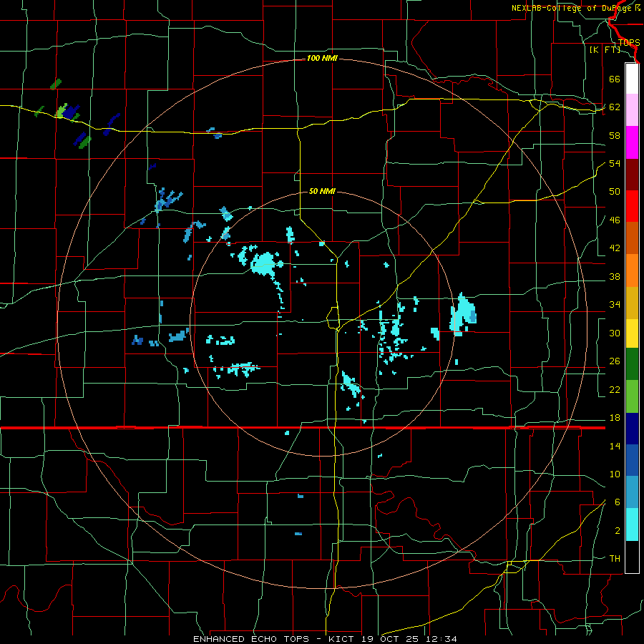Click the TOPS legend title
Screen dimensions: 644x644
(x=629, y=43)
